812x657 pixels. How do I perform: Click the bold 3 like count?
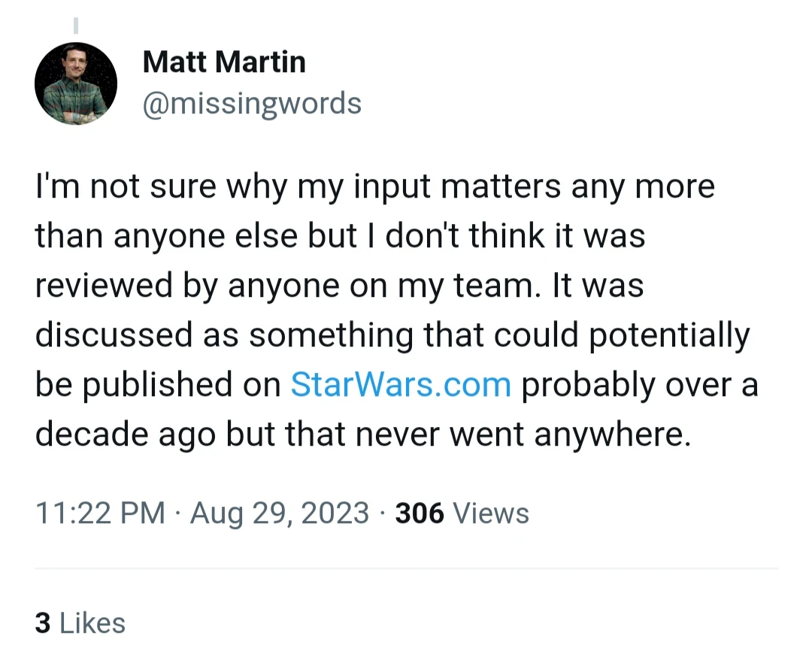pos(43,623)
